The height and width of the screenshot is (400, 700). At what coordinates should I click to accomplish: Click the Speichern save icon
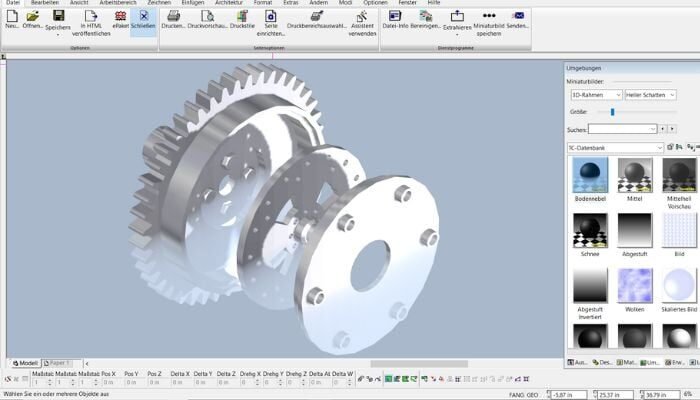point(59,17)
